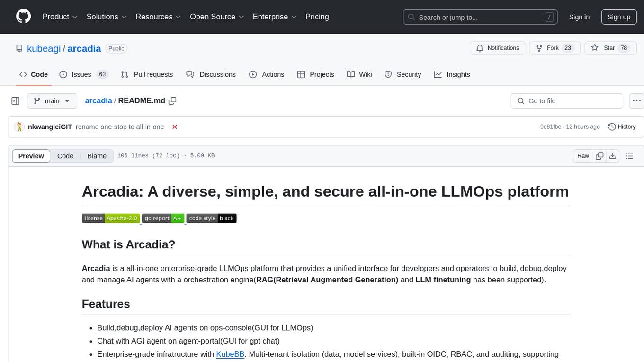Download the raw file
644x362 pixels.
[613, 156]
